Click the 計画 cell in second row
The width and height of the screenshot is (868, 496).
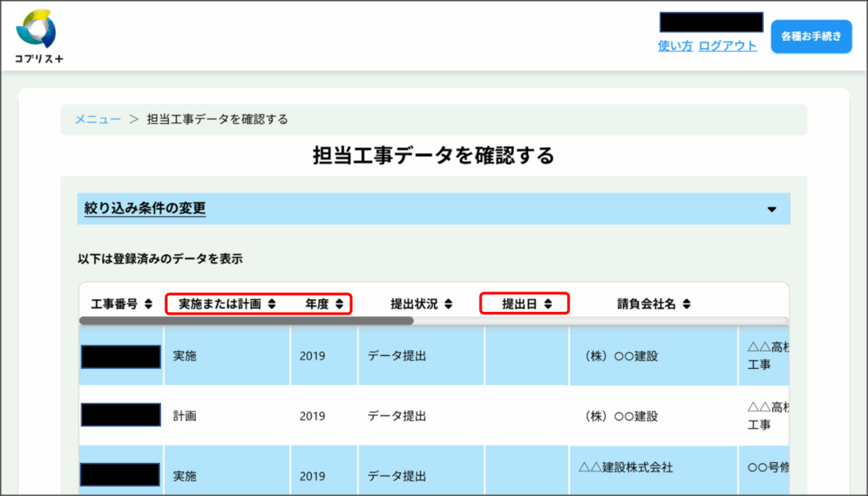coord(184,416)
